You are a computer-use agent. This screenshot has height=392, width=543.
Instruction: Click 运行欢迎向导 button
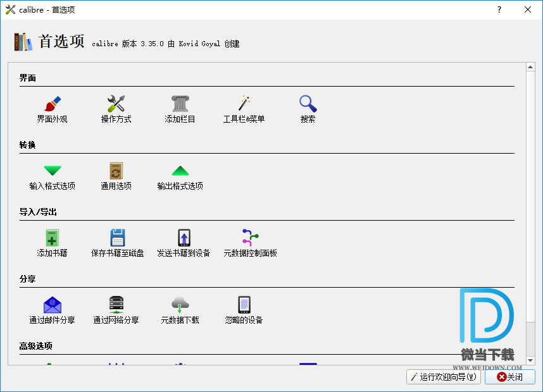[444, 377]
